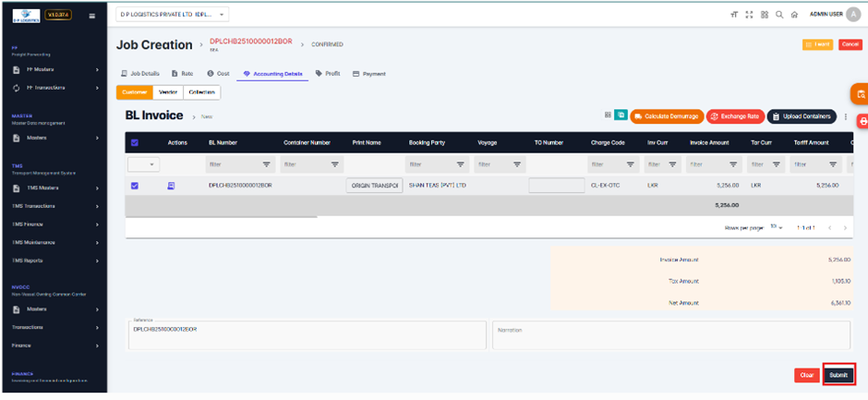Click the Upload Containers button
The image size is (868, 400).
[802, 116]
